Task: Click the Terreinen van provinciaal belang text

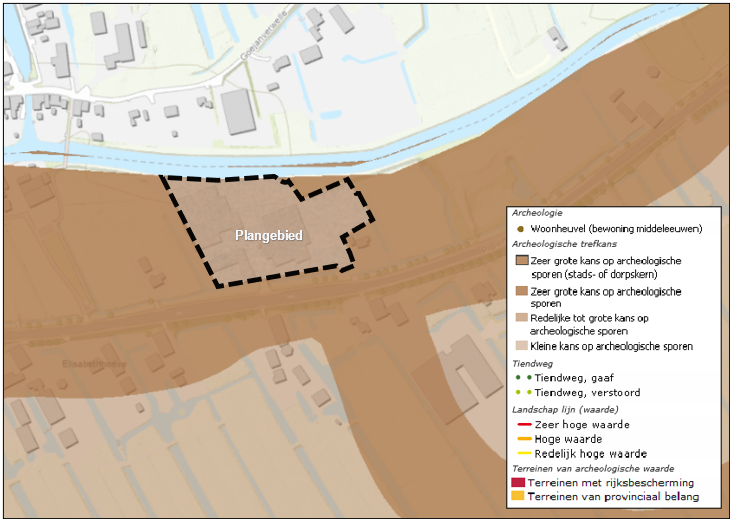Action: [613, 497]
